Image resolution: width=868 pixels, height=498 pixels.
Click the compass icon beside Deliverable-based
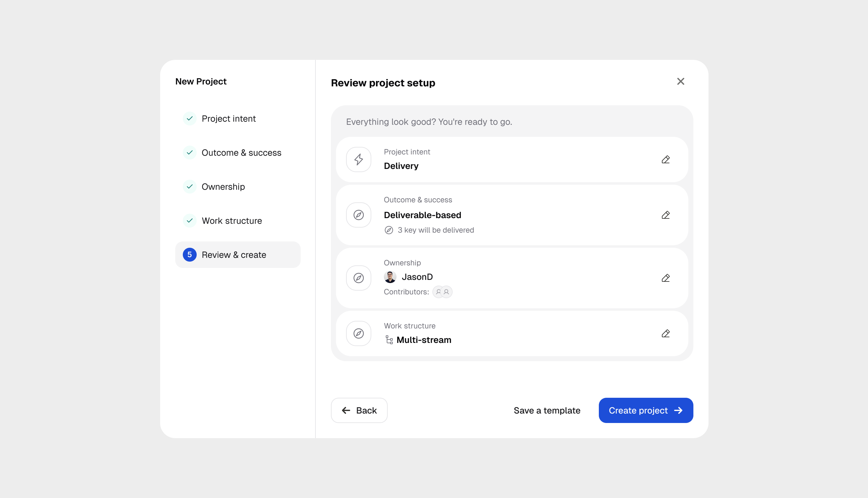pos(358,215)
